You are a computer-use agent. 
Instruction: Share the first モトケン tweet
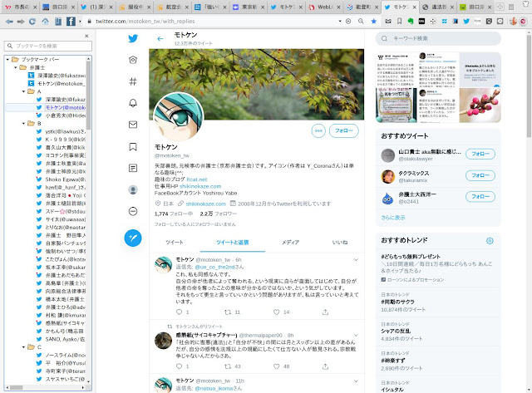click(x=325, y=312)
